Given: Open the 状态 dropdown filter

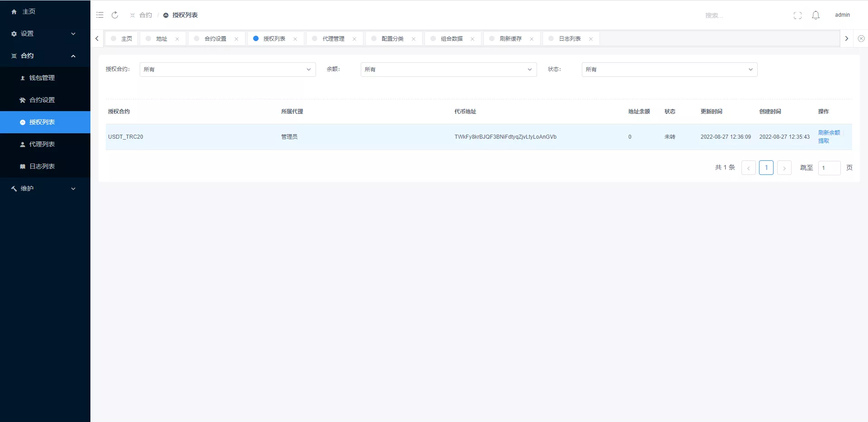Looking at the screenshot, I should [669, 70].
